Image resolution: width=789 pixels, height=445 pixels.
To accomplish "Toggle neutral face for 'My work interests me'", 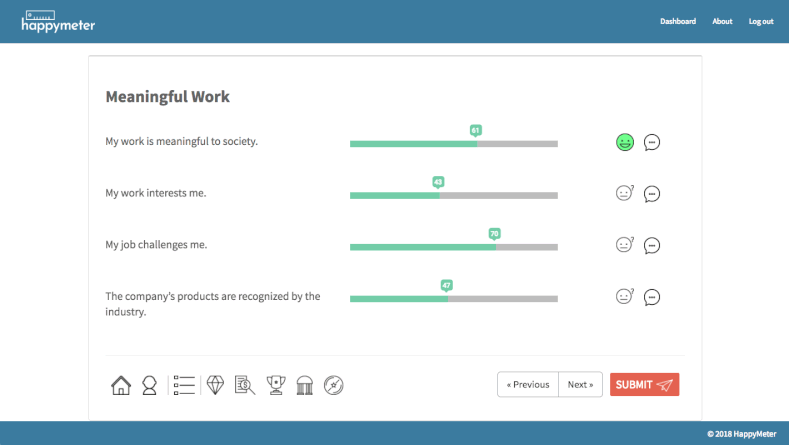I will [625, 194].
